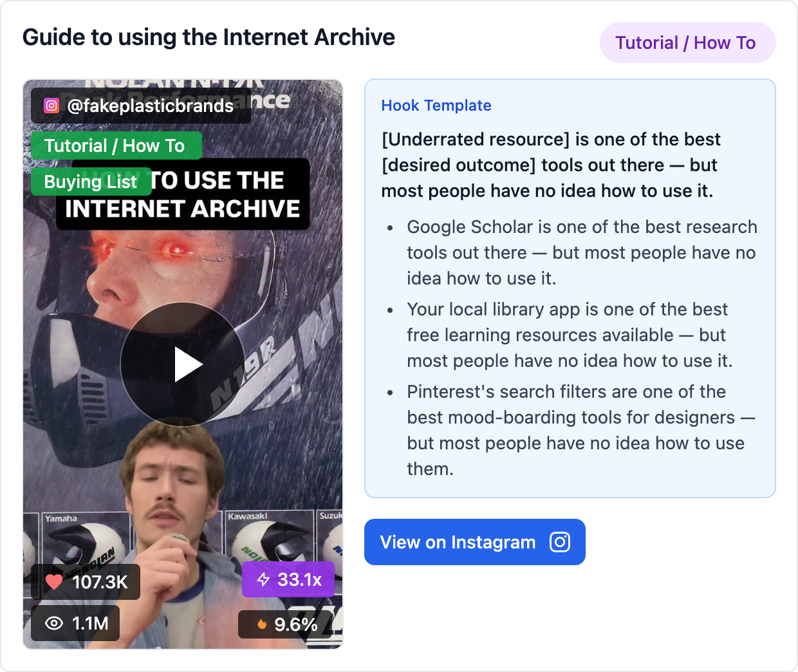Screen dimensions: 798x672
Task: Open the Guide to using the Internet Archive title
Action: click(209, 37)
